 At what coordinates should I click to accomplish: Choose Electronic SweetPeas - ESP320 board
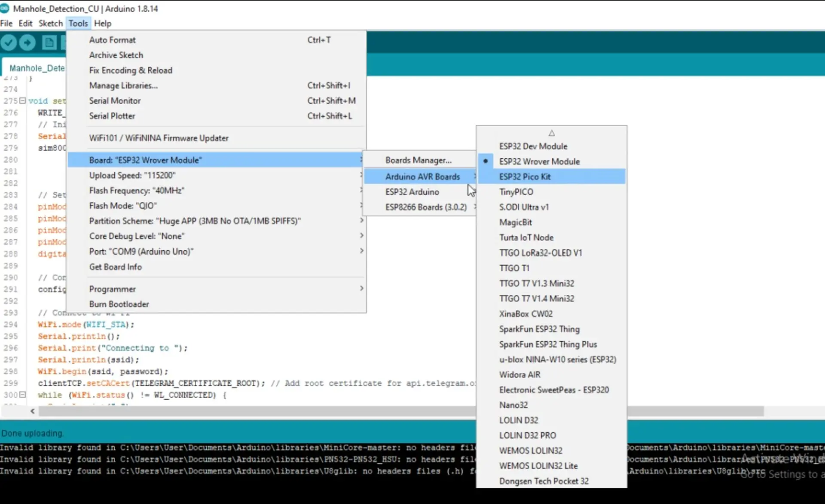point(552,390)
